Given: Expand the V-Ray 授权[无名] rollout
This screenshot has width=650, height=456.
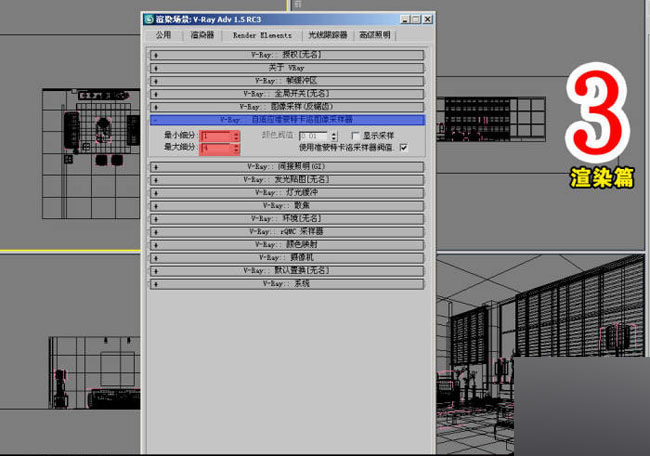Looking at the screenshot, I should click(287, 55).
